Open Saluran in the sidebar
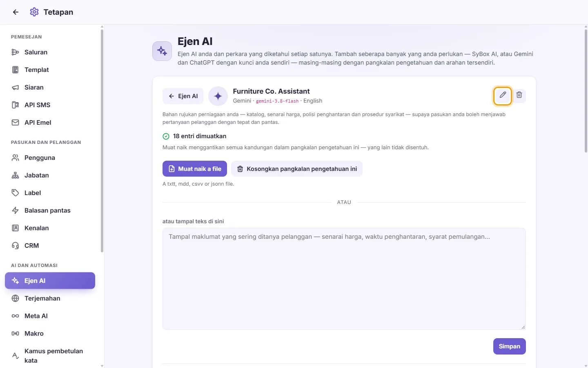 50,52
